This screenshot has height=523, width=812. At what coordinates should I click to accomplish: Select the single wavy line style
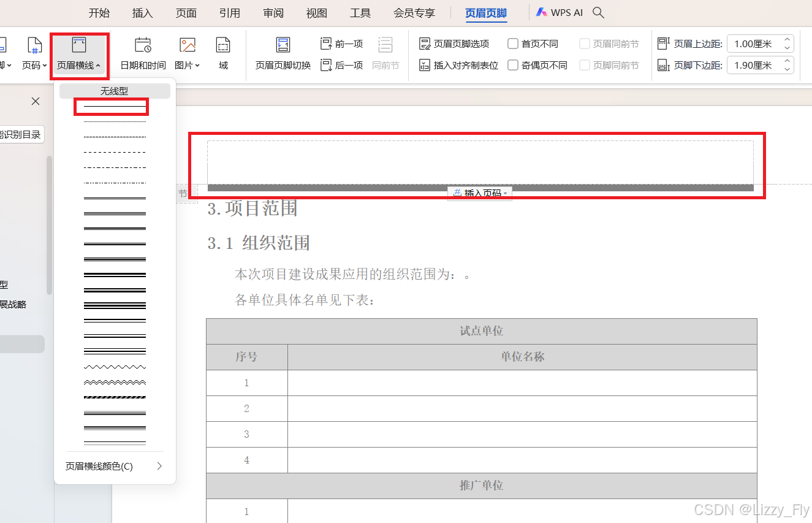click(115, 367)
